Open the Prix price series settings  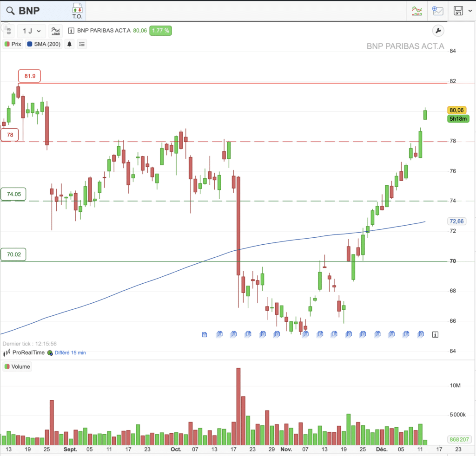[x=13, y=44]
